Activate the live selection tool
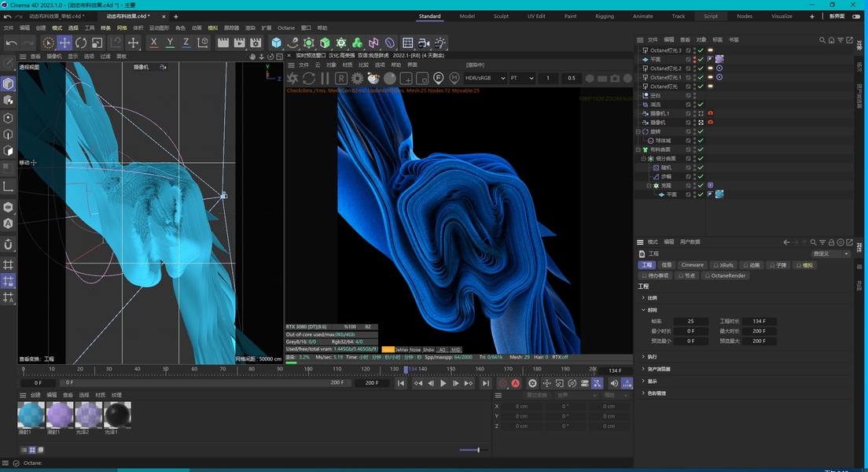This screenshot has width=868, height=472. (x=49, y=42)
